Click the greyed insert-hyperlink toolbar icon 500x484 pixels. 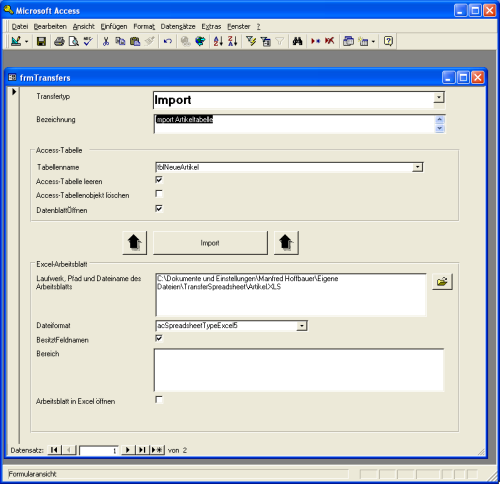(x=185, y=41)
